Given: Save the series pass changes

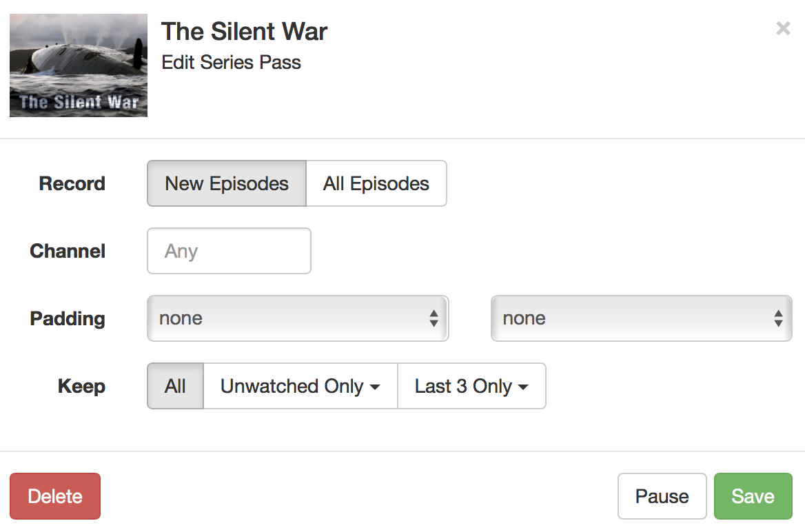Looking at the screenshot, I should (753, 496).
